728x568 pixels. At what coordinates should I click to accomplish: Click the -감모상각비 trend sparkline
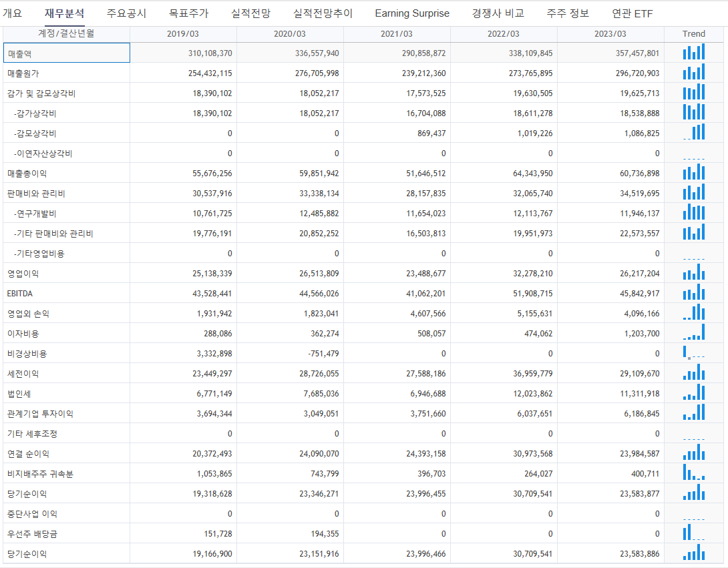[x=694, y=131]
